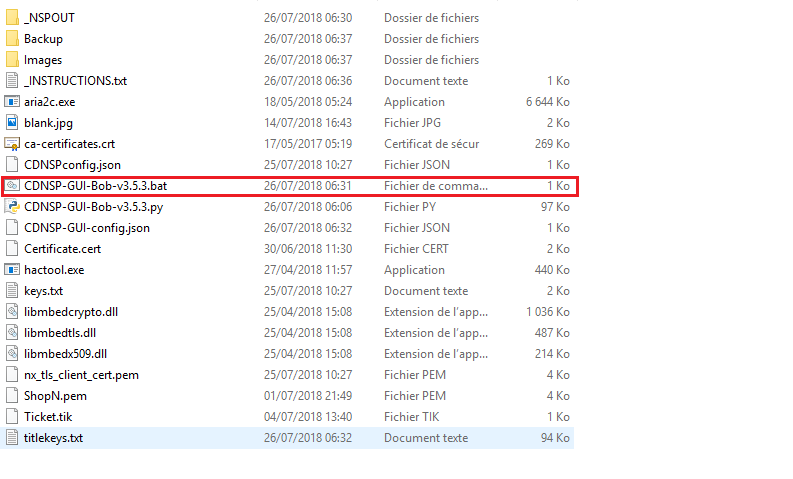The image size is (793, 479).
Task: Select the libmbedtls.dll file name
Action: (60, 333)
